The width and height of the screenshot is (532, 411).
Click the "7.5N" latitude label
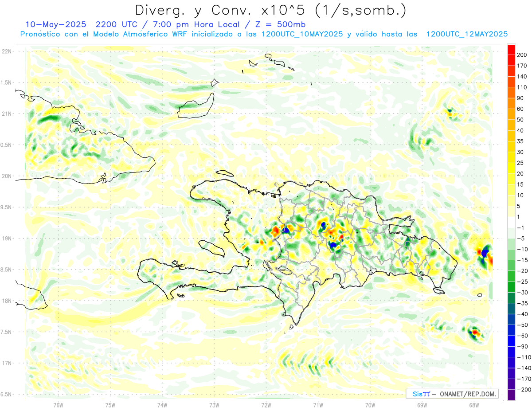click(7, 332)
